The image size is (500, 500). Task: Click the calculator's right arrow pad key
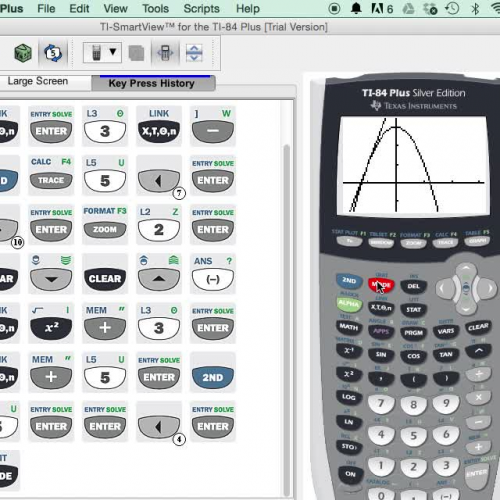pos(488,288)
